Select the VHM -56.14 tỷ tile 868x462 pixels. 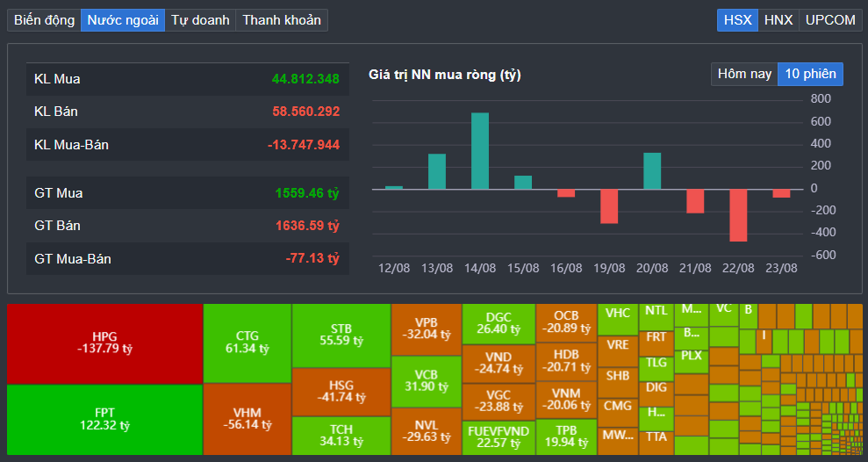pos(247,418)
